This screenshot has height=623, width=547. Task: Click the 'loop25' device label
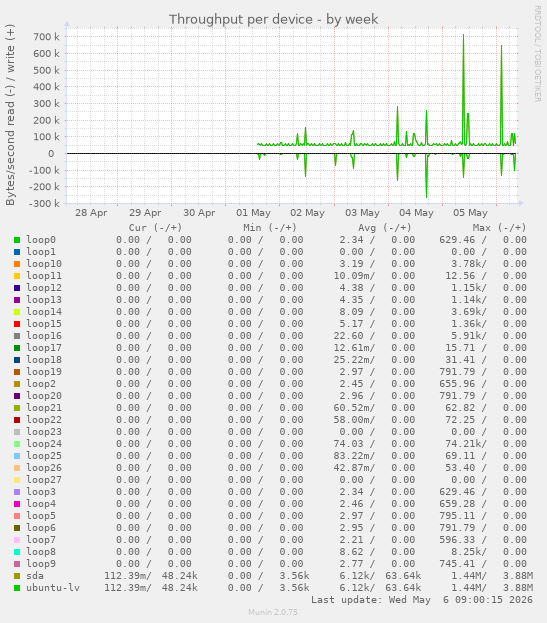coord(44,456)
